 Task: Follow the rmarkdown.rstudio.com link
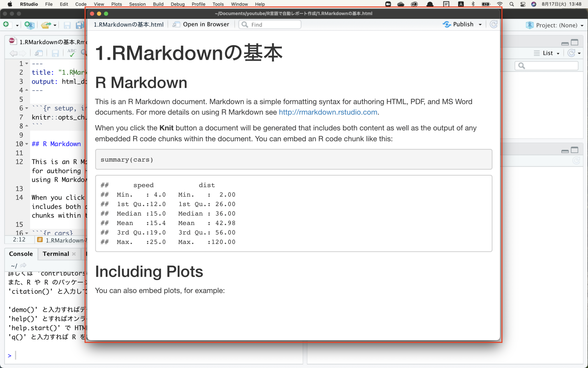328,112
